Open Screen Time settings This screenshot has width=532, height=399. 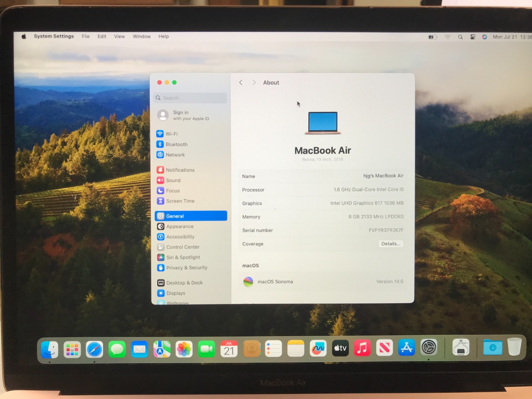180,201
